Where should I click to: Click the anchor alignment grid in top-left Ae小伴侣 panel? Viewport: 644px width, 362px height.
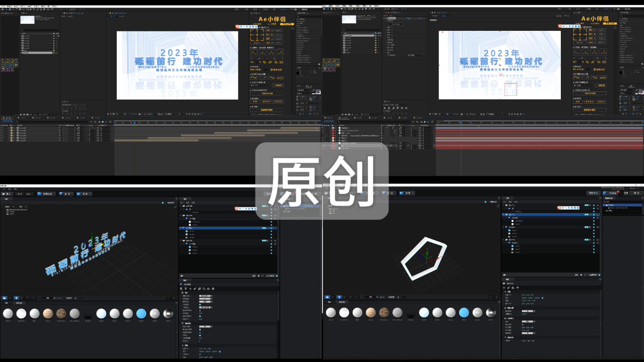tap(257, 35)
